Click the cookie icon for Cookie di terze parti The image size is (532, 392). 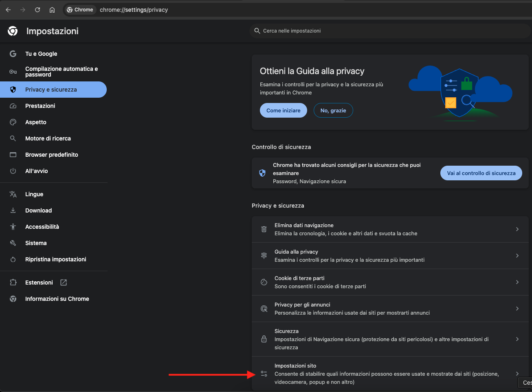point(264,282)
